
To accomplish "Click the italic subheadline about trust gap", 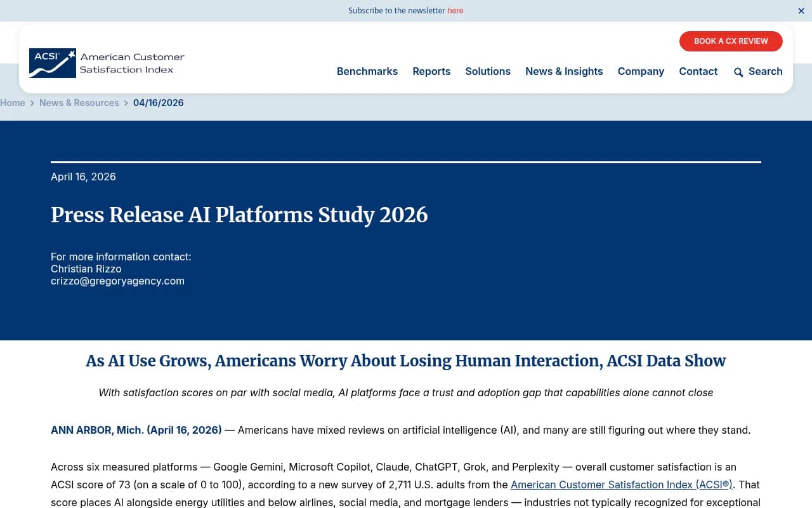I will pyautogui.click(x=406, y=392).
